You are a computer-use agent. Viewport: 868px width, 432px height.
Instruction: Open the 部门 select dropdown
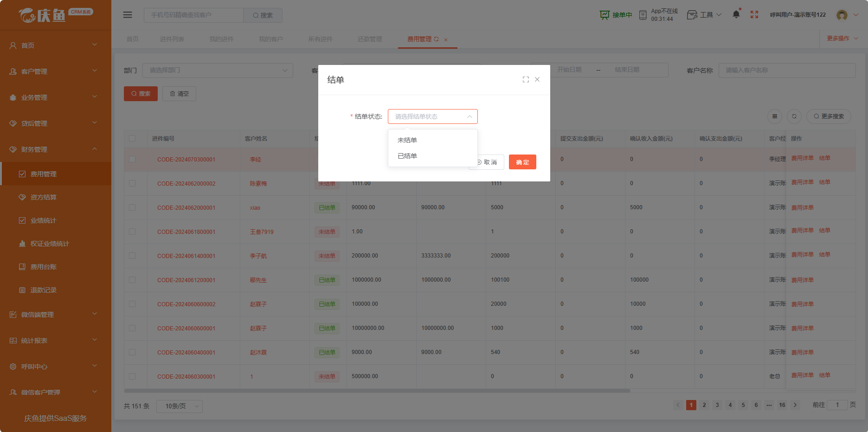218,71
